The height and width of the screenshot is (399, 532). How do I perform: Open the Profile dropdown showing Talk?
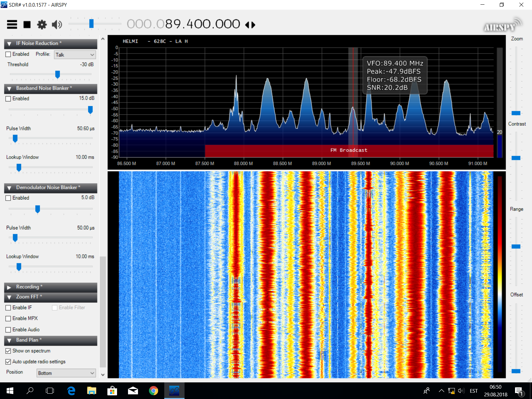(75, 55)
